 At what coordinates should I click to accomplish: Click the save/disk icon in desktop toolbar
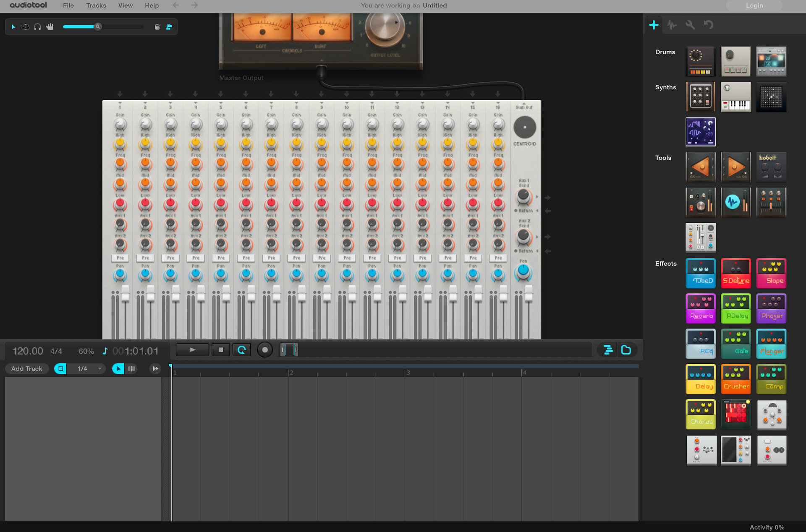tap(157, 27)
